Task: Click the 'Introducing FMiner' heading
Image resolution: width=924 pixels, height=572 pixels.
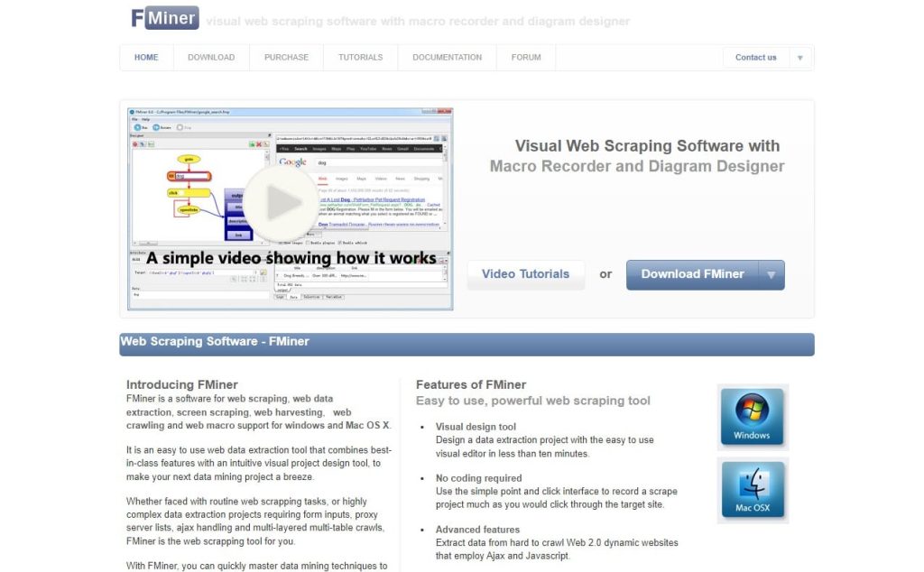Action: (182, 384)
